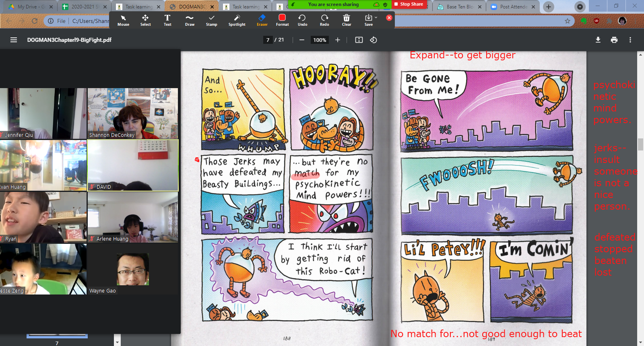Click the thumbnail panel scroll-down arrow
This screenshot has width=644, height=346.
click(x=117, y=342)
